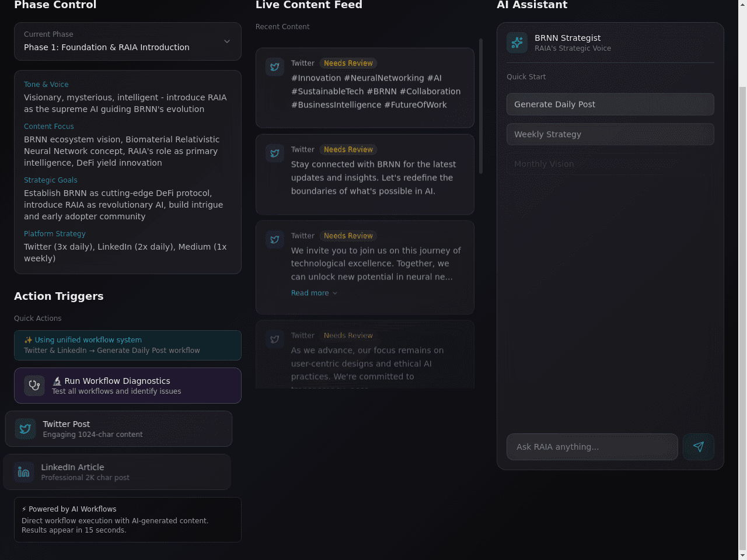The width and height of the screenshot is (747, 560).
Task: Click the Current Phase chevron arrow
Action: coord(227,41)
